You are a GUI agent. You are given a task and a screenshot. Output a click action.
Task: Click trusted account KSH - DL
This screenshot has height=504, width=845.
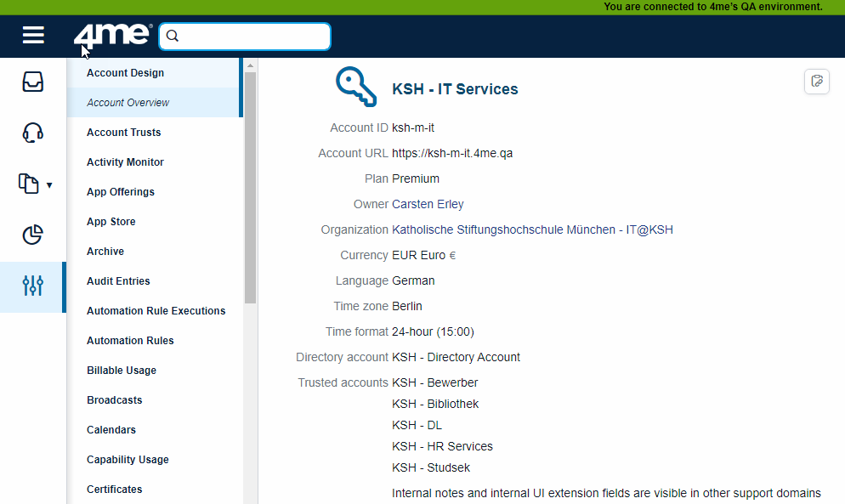[417, 425]
